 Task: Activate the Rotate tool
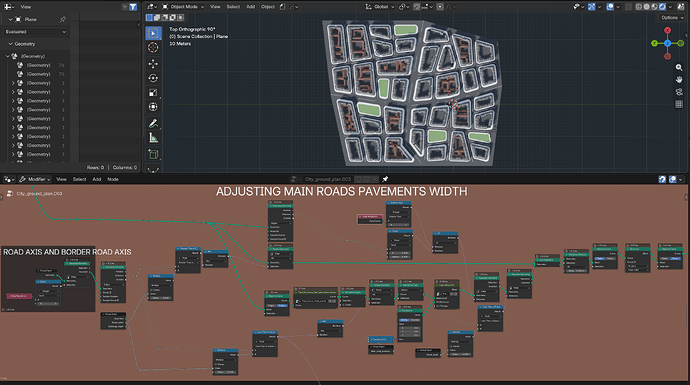153,78
